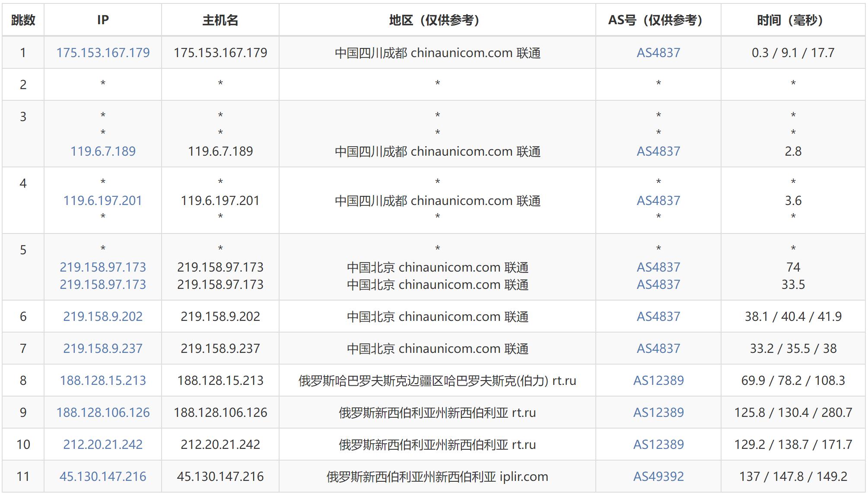Click hop 6's 中国北京 chinaunicom.com region cell
The height and width of the screenshot is (493, 868).
click(437, 317)
